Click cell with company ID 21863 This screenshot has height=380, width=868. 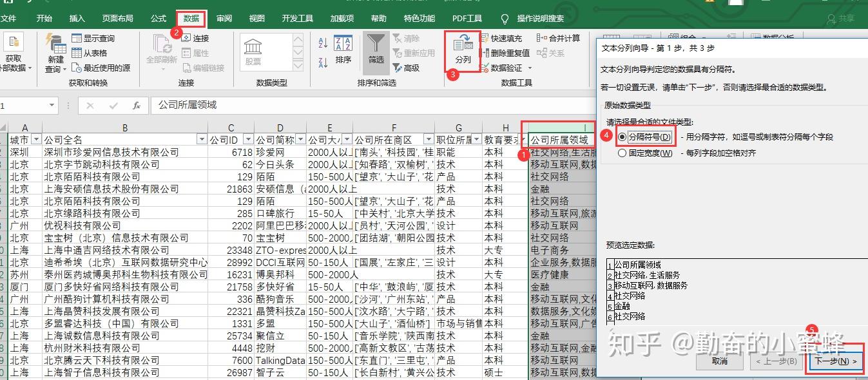coord(231,189)
